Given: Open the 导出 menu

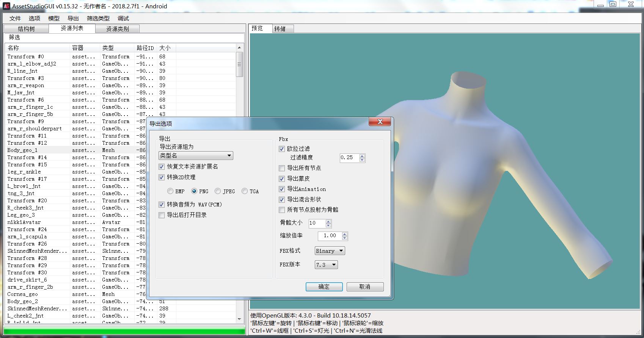Looking at the screenshot, I should [x=73, y=18].
